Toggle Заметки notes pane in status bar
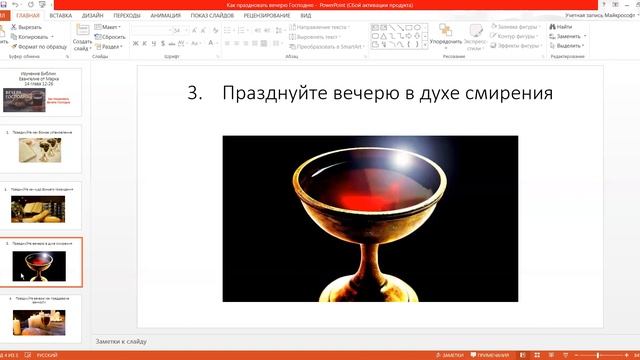This screenshot has height=360, width=640. (x=450, y=355)
